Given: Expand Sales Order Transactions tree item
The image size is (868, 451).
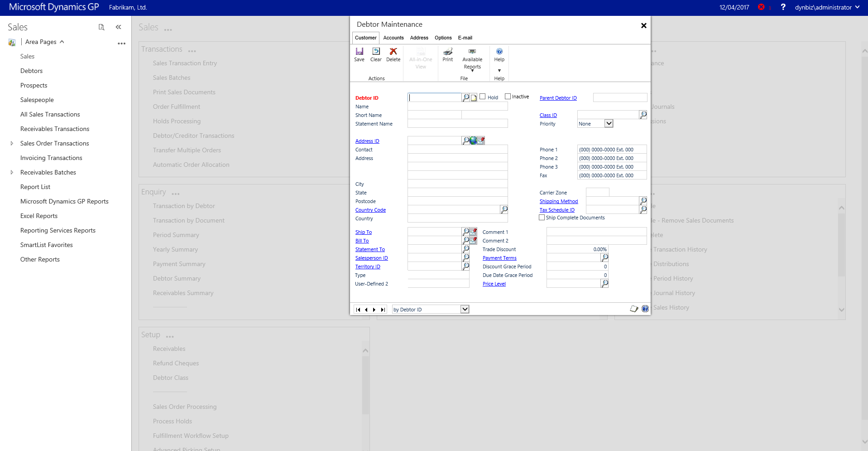Looking at the screenshot, I should click(12, 143).
